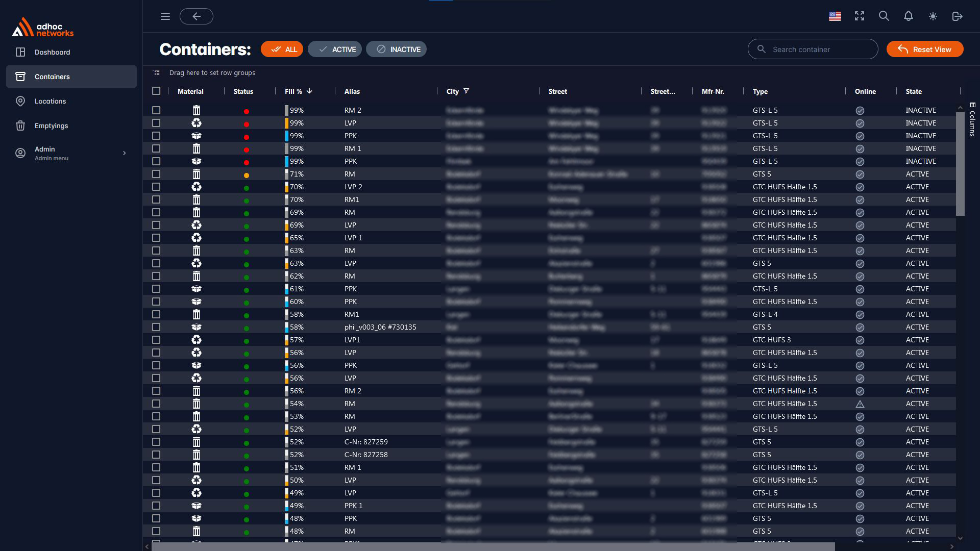Screen dimensions: 980x551
Task: Sort by Alias column header
Action: point(352,91)
